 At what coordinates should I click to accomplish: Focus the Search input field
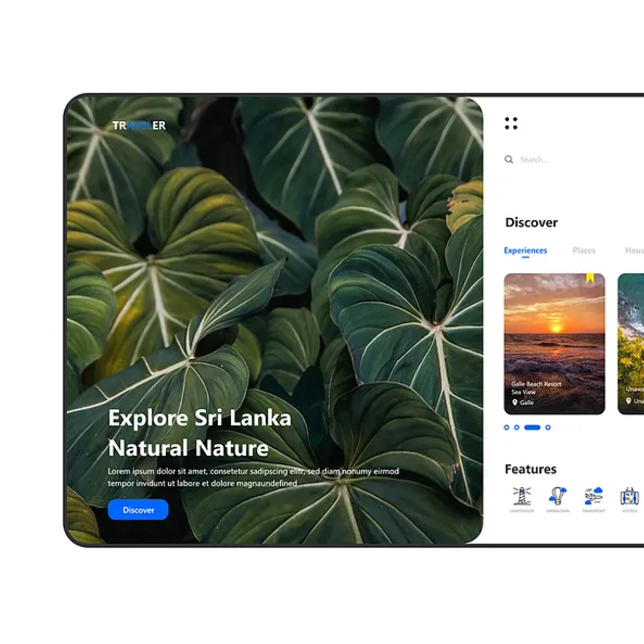569,159
